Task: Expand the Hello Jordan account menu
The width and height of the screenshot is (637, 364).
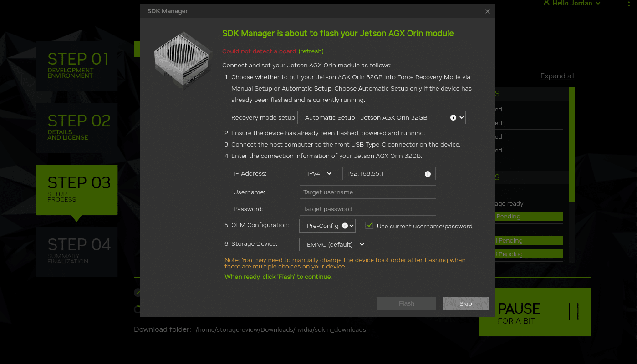Action: point(572,3)
